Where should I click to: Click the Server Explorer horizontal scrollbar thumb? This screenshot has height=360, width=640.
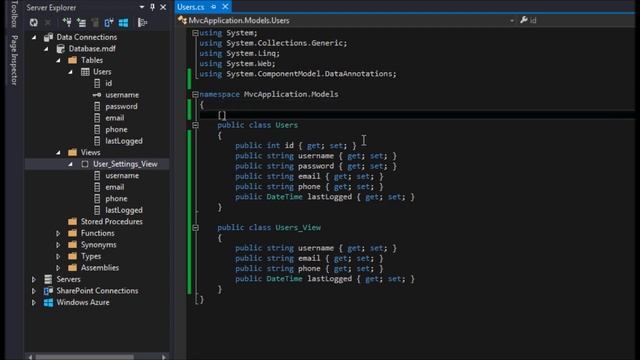click(85, 357)
